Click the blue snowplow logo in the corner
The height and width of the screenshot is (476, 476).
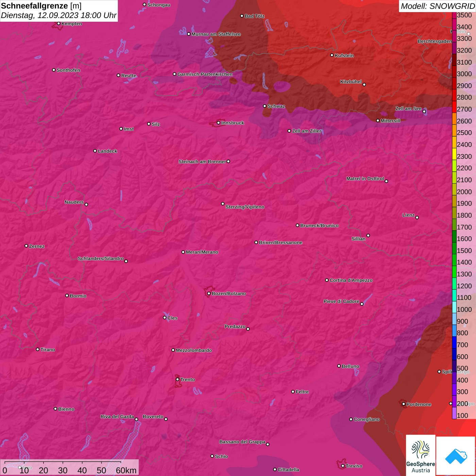(x=456, y=456)
